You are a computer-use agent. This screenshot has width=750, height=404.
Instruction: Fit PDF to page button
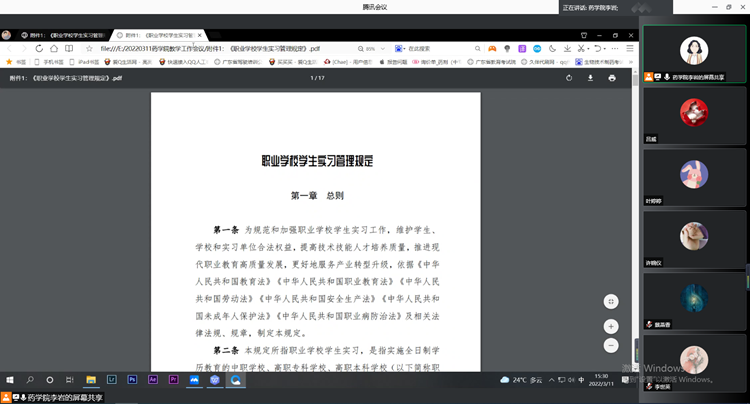point(611,302)
